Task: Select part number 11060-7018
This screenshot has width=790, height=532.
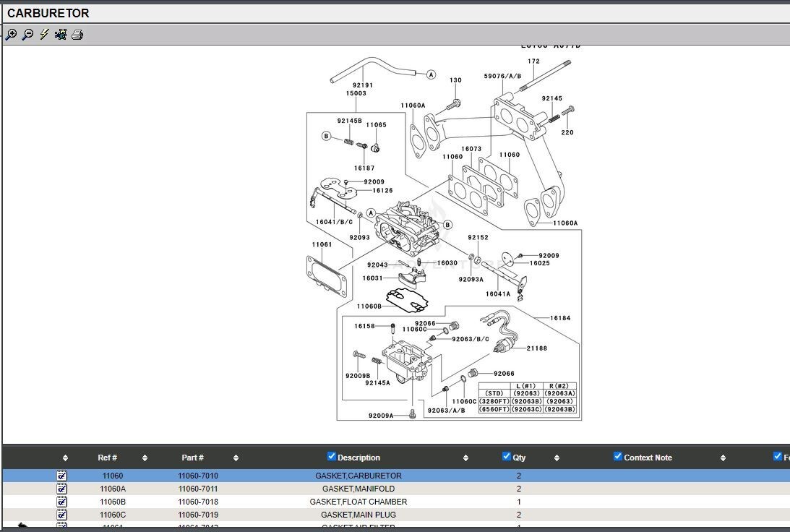Action: (198, 502)
